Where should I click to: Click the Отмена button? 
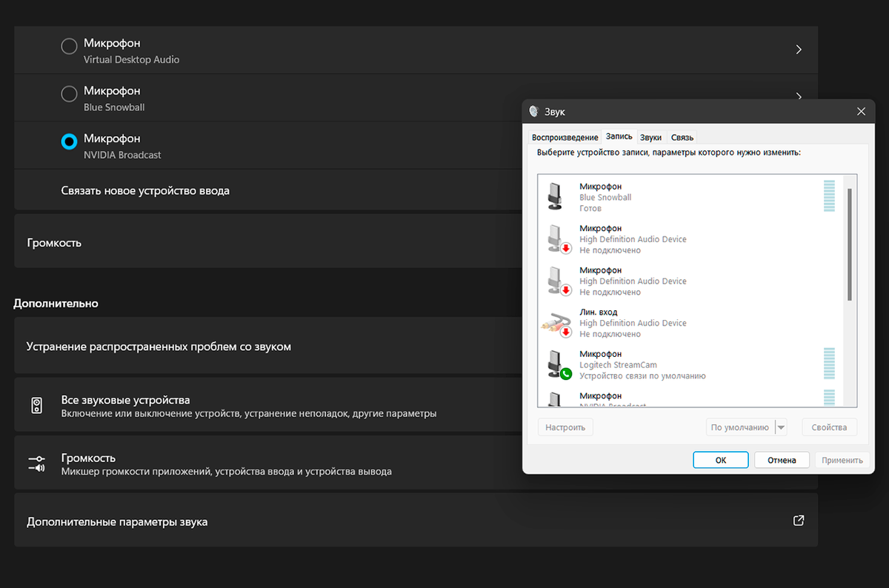point(782,460)
